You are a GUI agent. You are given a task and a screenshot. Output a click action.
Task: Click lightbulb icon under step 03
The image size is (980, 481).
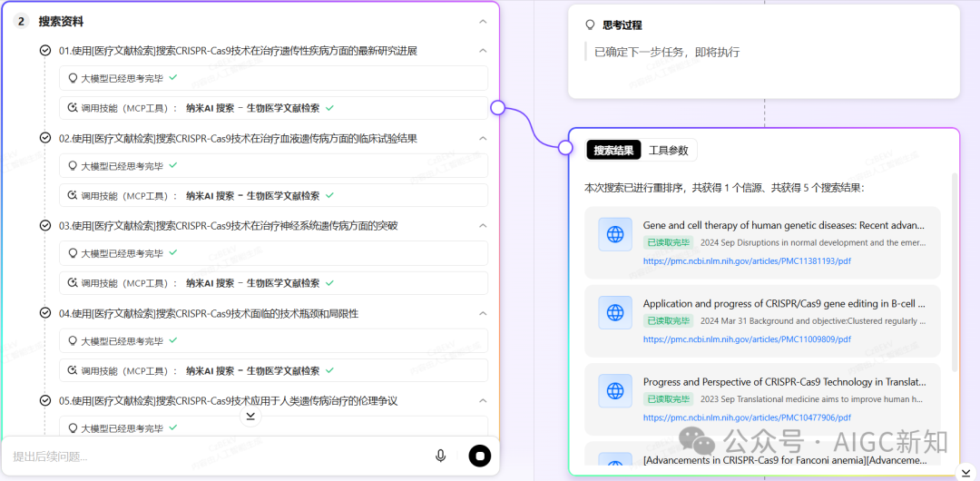pyautogui.click(x=72, y=253)
